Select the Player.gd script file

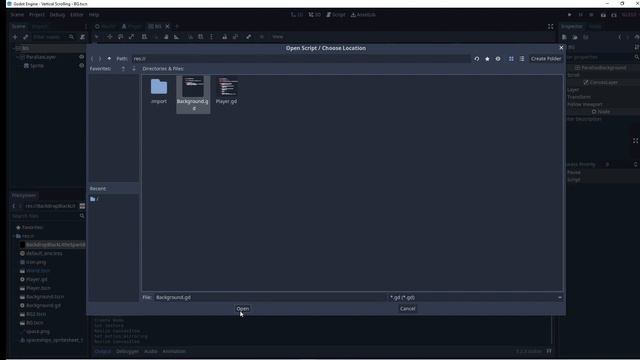point(227,91)
